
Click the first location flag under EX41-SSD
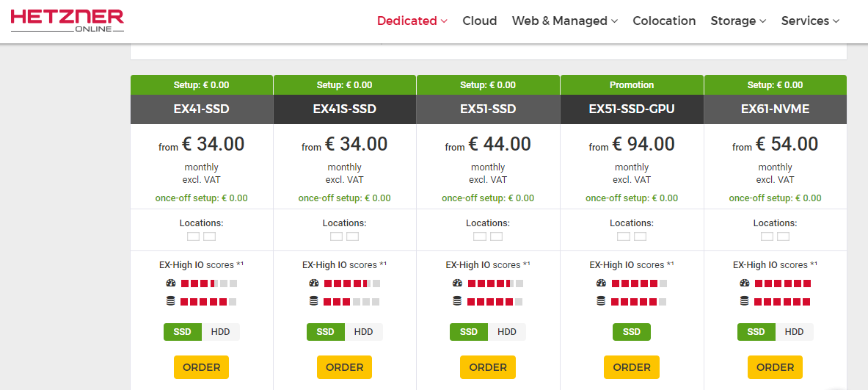click(x=193, y=236)
